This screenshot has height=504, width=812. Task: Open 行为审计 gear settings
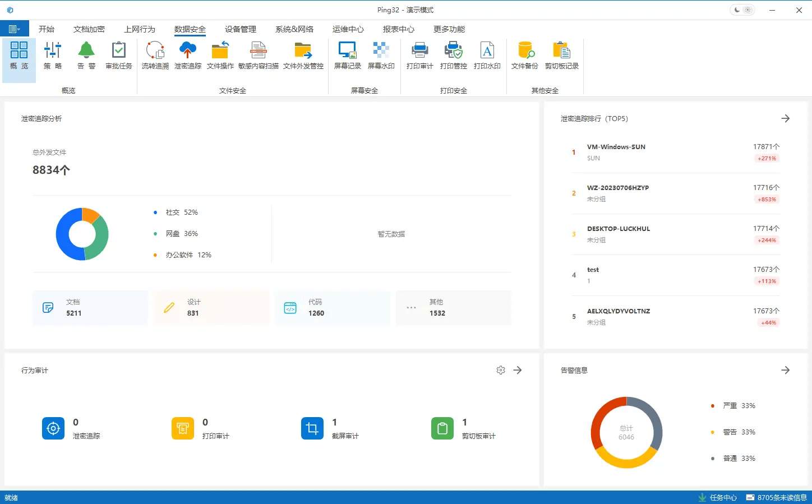click(501, 371)
